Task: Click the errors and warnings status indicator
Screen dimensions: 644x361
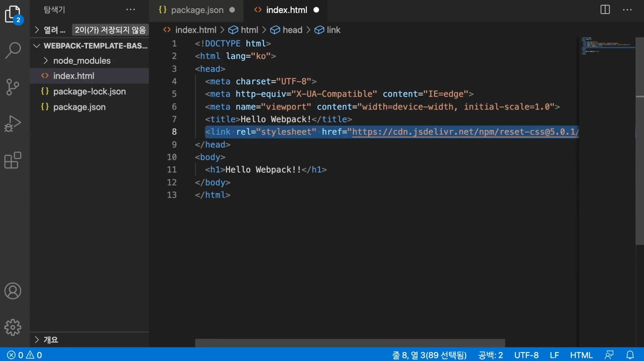Action: pos(24,355)
